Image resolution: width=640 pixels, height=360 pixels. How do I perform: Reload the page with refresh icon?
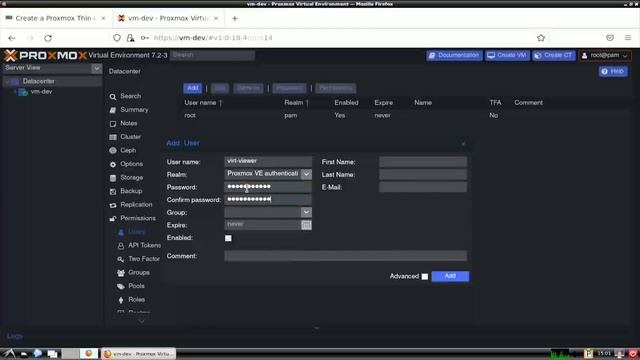coord(48,38)
